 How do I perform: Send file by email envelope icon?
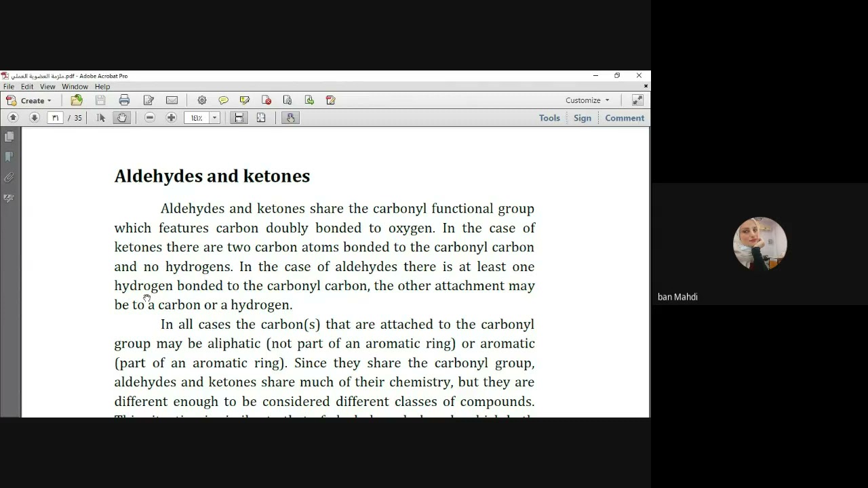click(x=172, y=100)
